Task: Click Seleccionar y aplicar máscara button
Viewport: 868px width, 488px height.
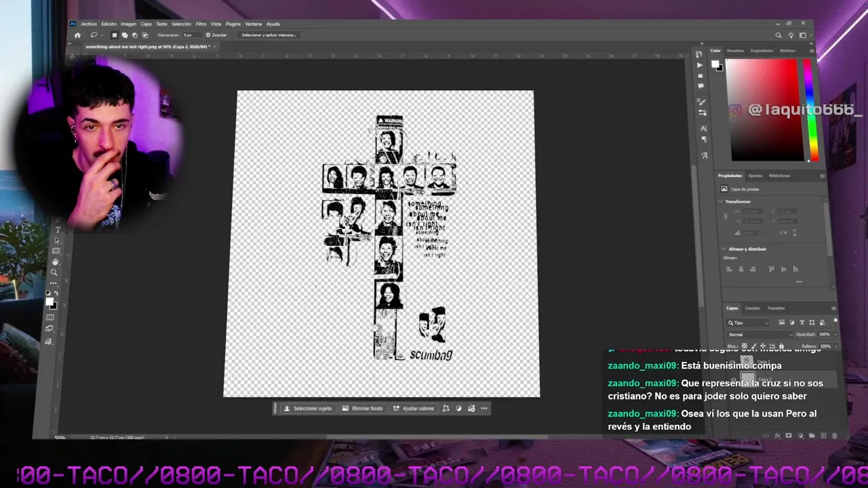Action: pyautogui.click(x=269, y=35)
